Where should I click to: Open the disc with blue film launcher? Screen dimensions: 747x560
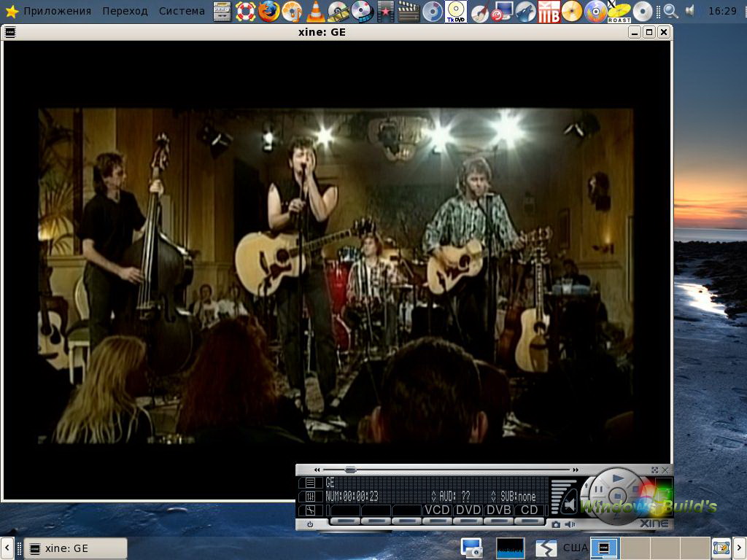(x=362, y=12)
